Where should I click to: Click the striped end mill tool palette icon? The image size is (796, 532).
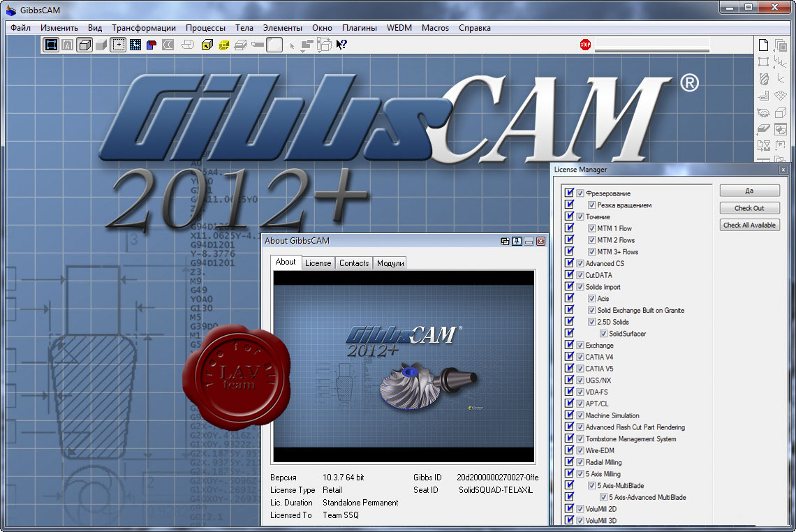(x=763, y=79)
